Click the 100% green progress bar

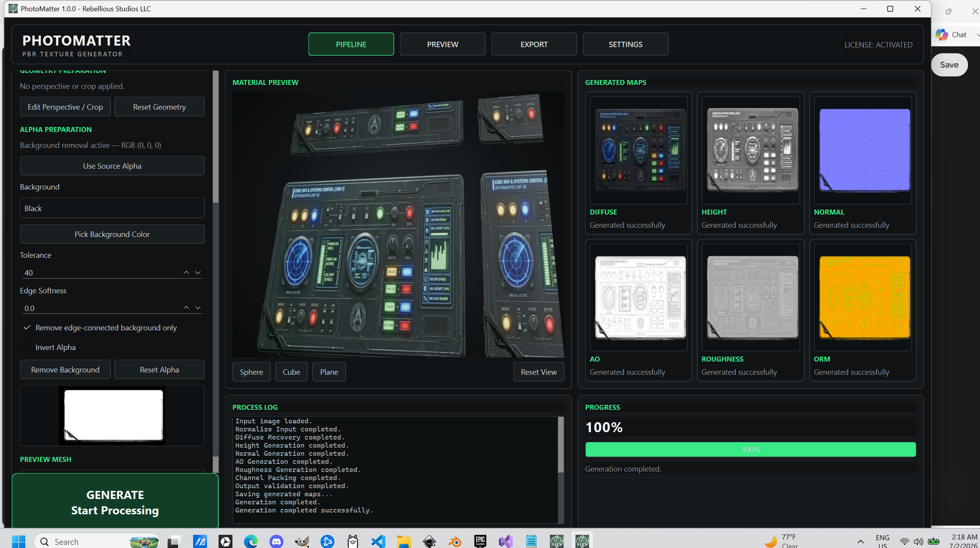[750, 449]
